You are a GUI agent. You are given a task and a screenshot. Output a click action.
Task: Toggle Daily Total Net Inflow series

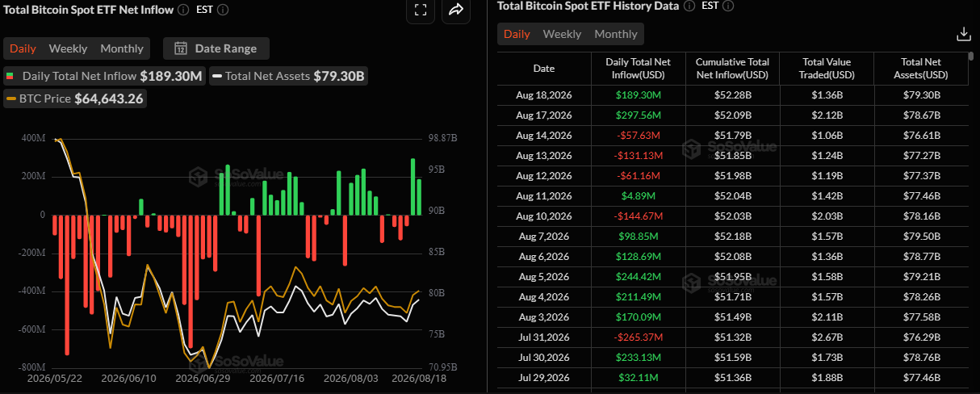pos(104,77)
